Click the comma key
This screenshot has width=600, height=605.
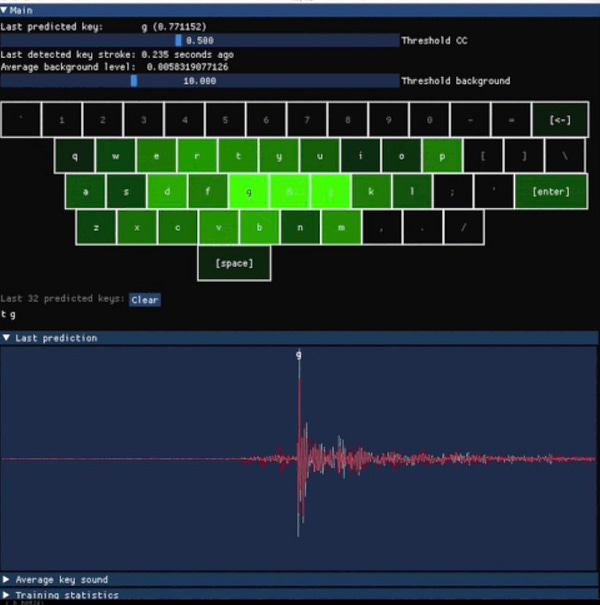click(382, 227)
